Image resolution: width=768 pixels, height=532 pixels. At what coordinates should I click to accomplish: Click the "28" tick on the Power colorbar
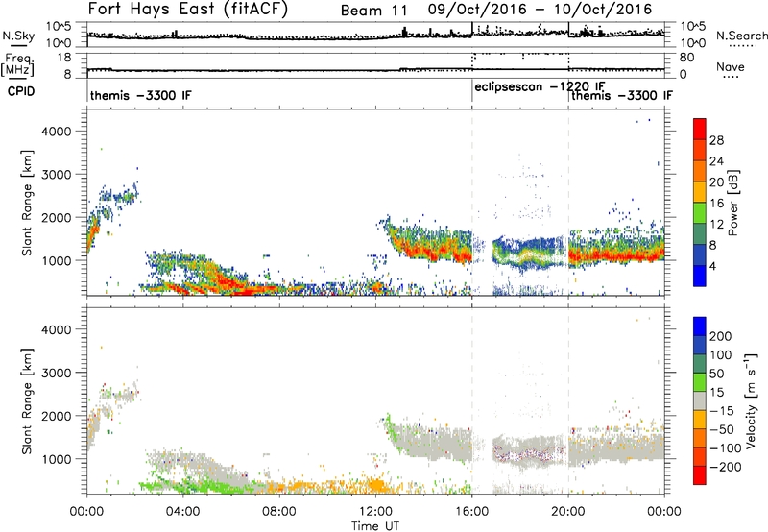click(716, 140)
